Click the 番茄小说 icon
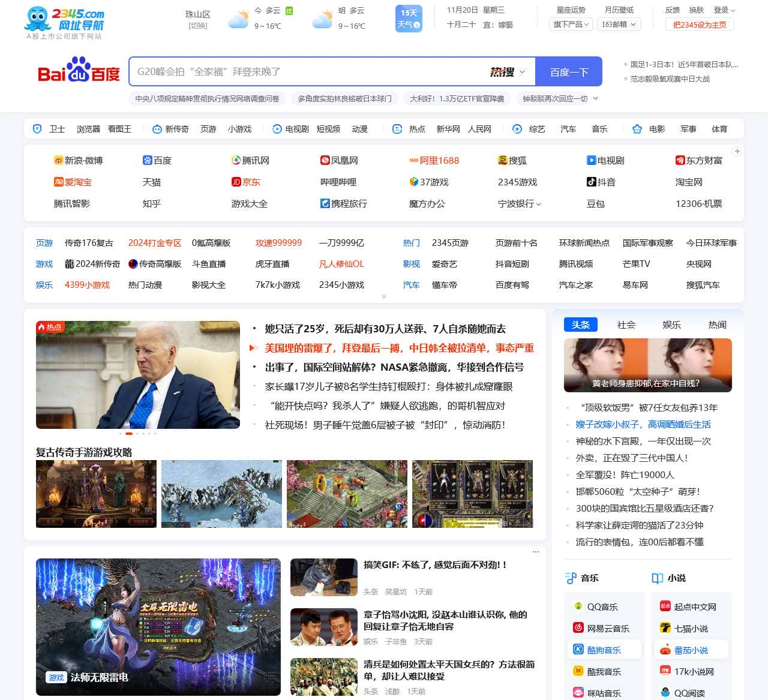Screen dimensions: 768x700 [665, 650]
